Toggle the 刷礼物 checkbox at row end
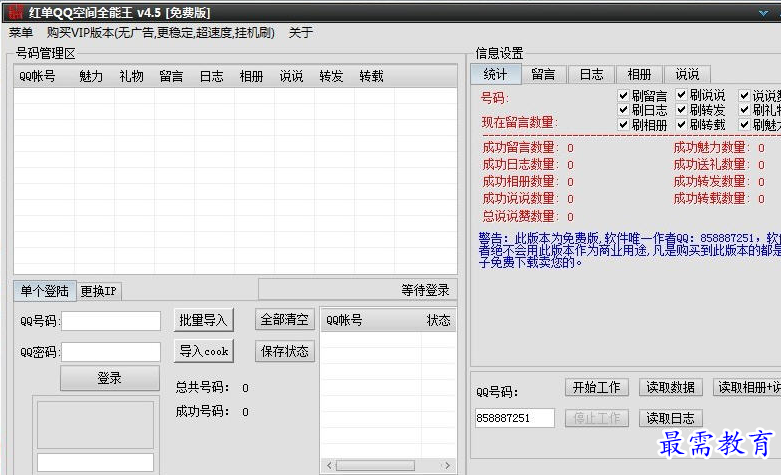781x475 pixels. pyautogui.click(x=744, y=109)
